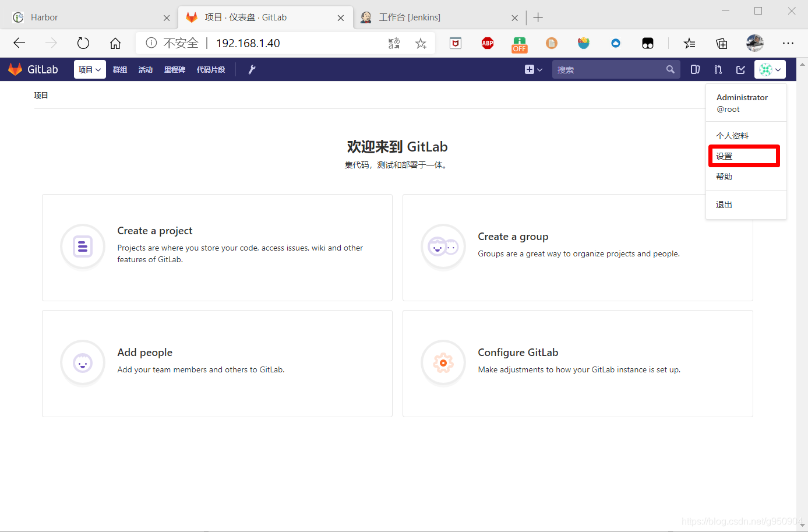Image resolution: width=808 pixels, height=532 pixels.
Task: Toggle the user avatar dropdown
Action: coord(770,69)
